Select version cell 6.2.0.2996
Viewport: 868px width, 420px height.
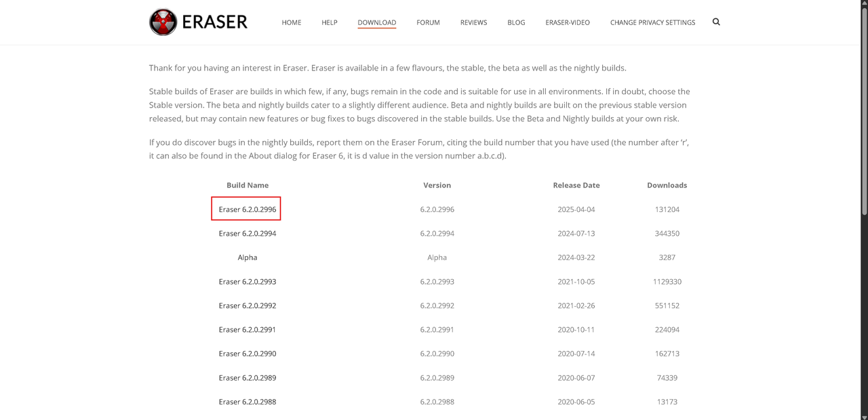[437, 209]
